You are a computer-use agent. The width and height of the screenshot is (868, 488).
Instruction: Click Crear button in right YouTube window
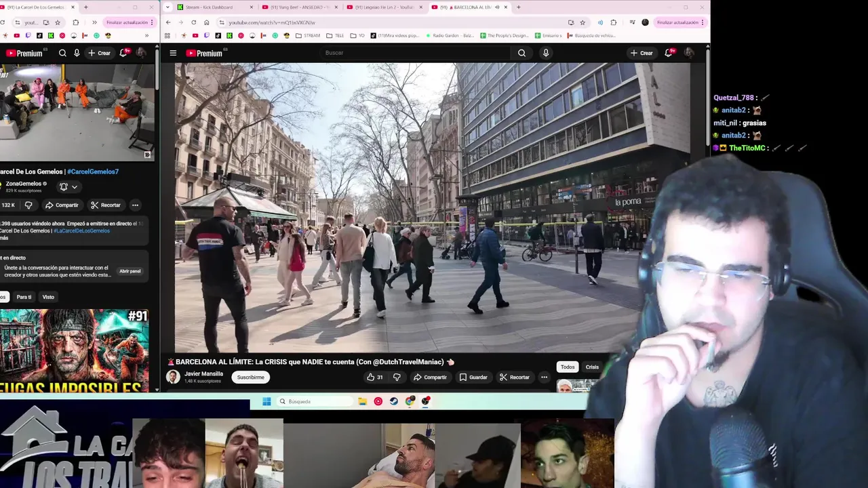click(642, 53)
